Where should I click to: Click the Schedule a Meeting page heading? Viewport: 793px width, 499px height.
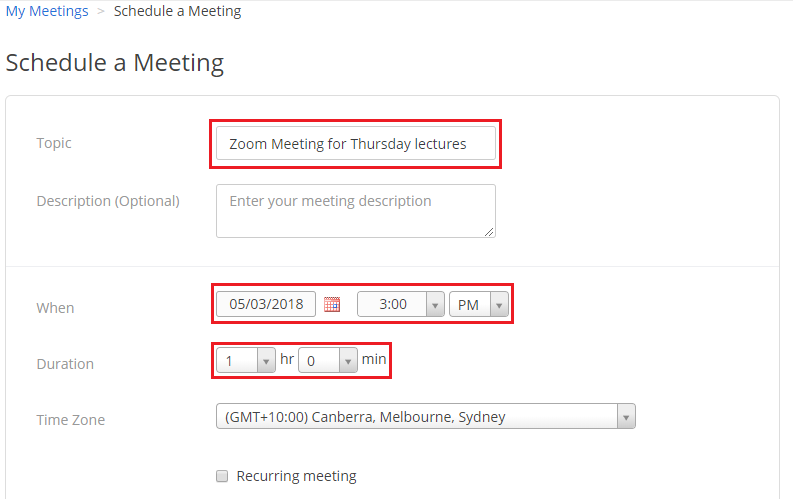(114, 63)
